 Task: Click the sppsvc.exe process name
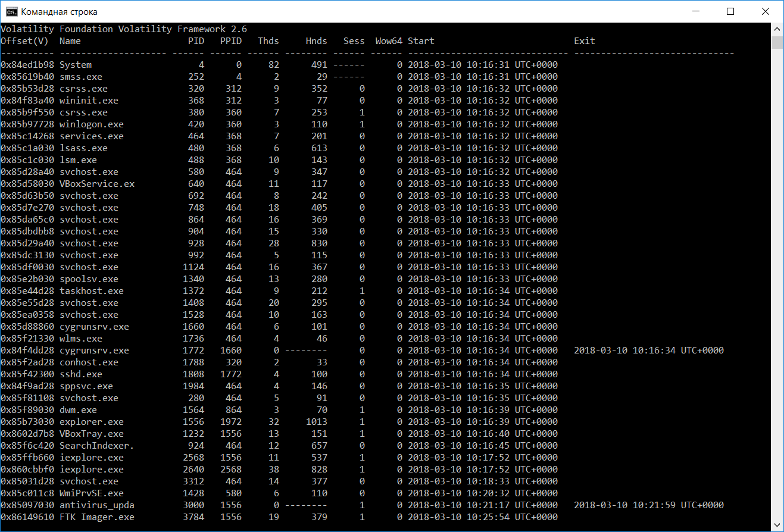86,386
